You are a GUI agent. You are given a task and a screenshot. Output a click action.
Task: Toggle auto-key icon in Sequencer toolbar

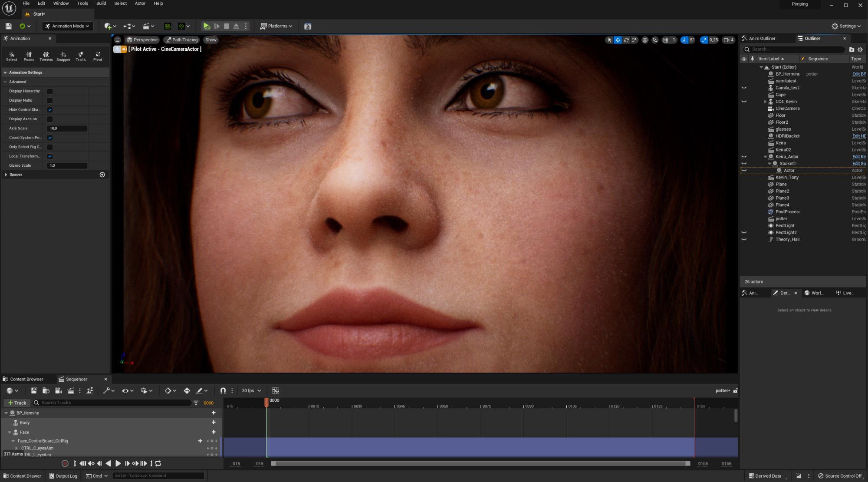pyautogui.click(x=187, y=391)
